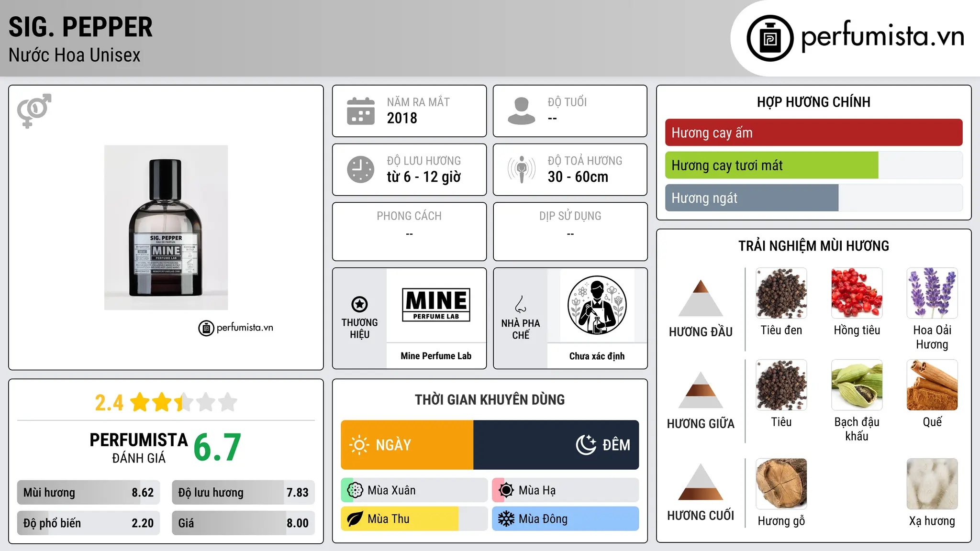
Task: Open the Tiêu middle note image
Action: [x=781, y=385]
